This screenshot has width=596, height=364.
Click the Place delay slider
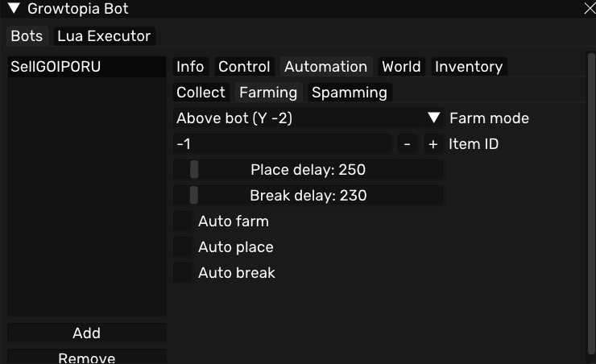(x=308, y=170)
